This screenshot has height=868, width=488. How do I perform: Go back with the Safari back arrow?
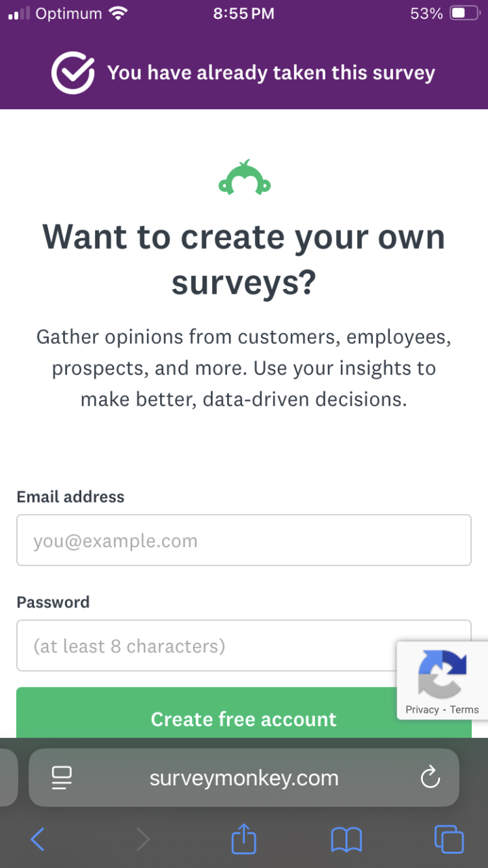click(38, 840)
